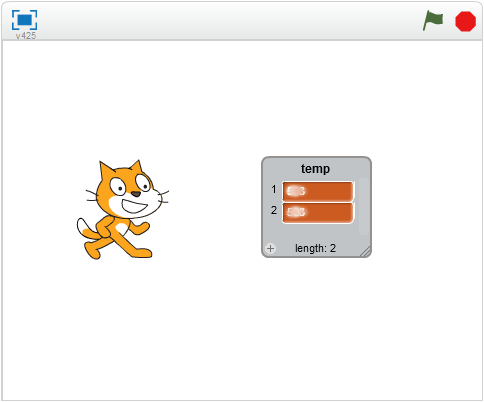Select first item field in temp list

point(318,191)
